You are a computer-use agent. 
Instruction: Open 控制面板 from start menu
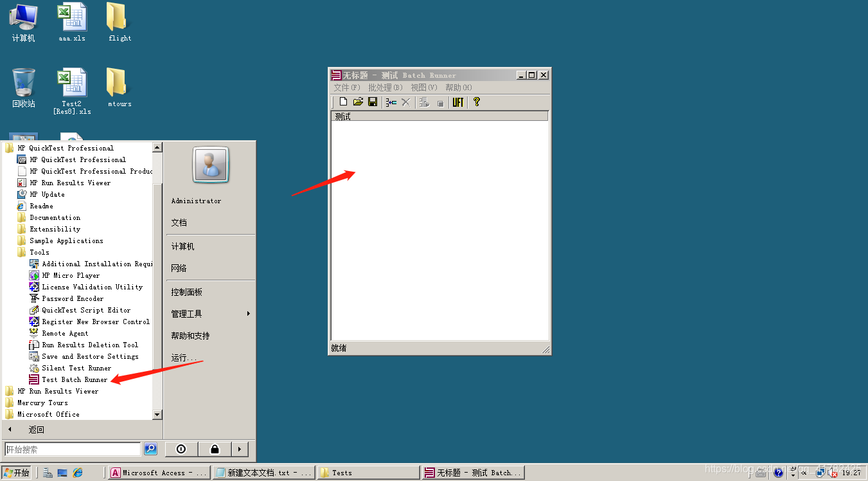point(187,292)
